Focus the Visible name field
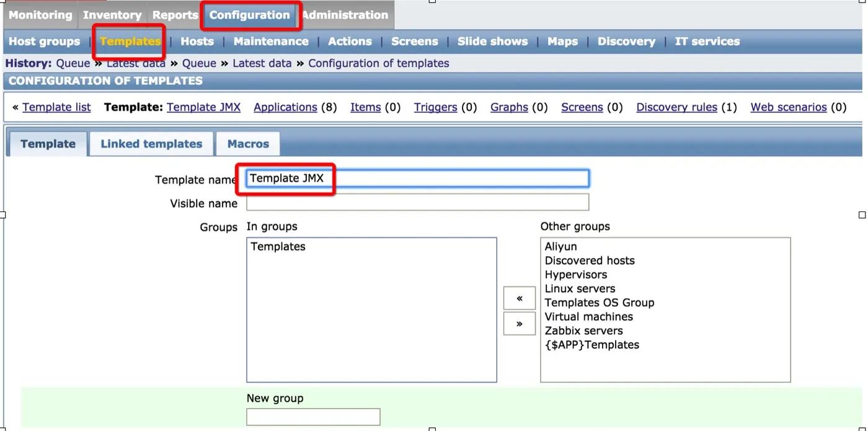The image size is (868, 431). point(417,202)
